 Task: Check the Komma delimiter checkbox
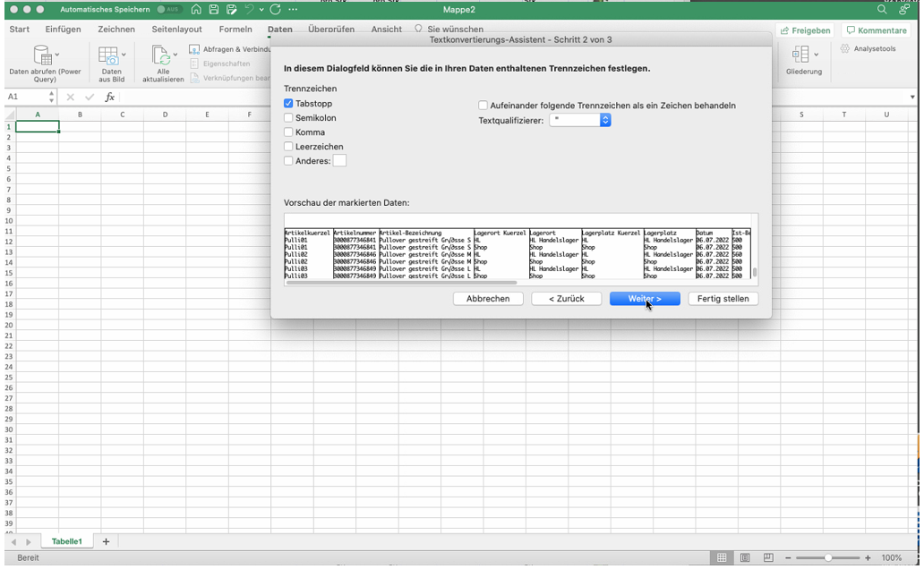(288, 132)
